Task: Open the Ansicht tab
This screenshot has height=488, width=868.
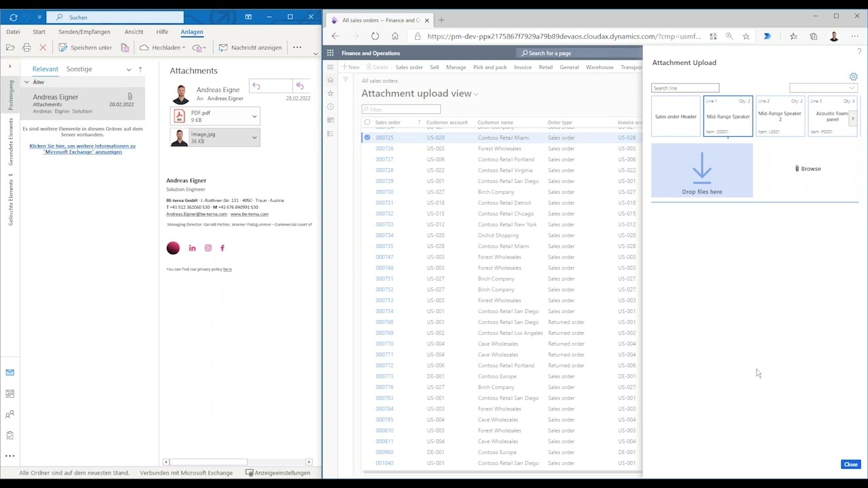Action: point(134,32)
